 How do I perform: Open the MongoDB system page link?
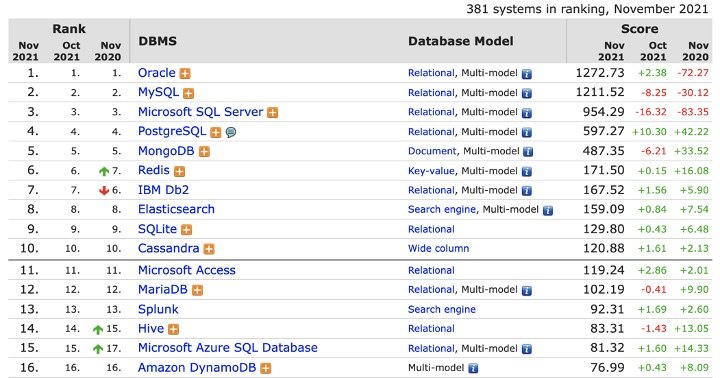(166, 151)
